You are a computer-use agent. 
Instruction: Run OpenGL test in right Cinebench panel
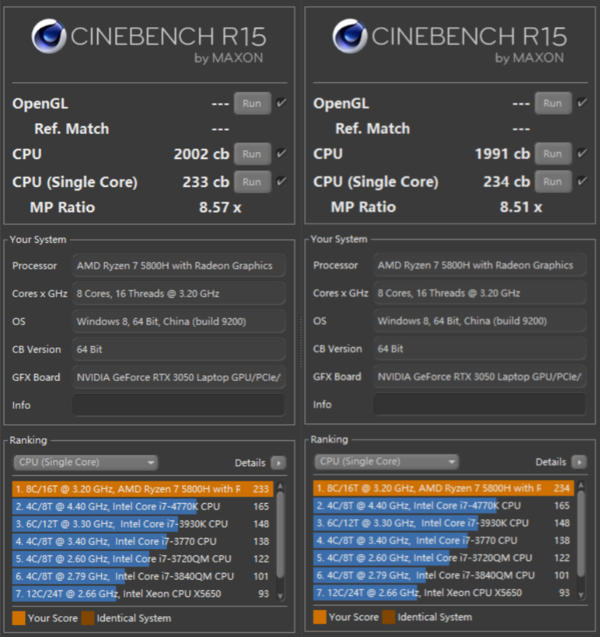pos(553,103)
